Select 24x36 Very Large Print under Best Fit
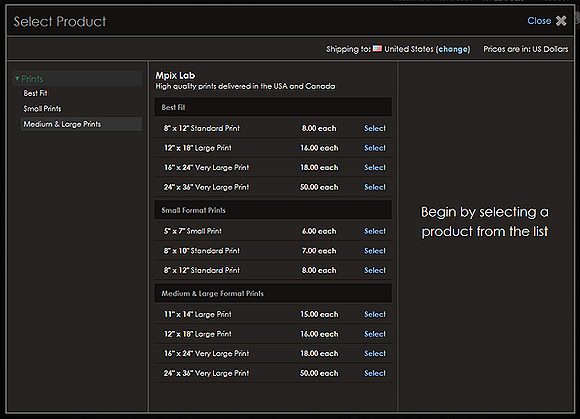Viewport: 580px width, 419px height. pyautogui.click(x=375, y=187)
